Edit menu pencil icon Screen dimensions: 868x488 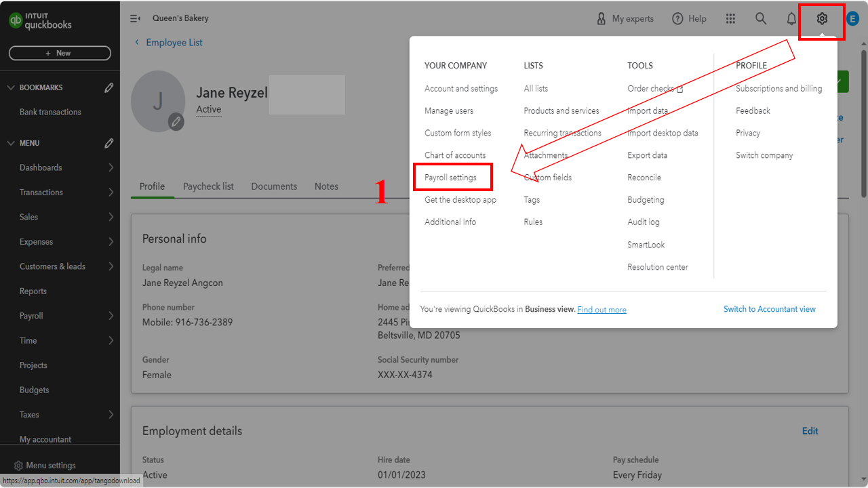tap(108, 144)
